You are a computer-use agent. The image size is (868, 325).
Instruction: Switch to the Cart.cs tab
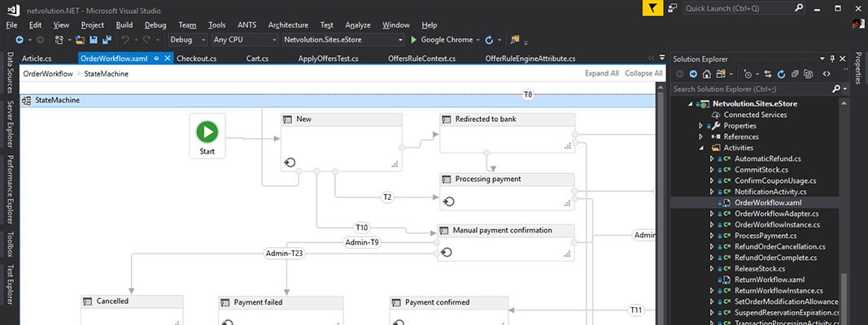click(257, 58)
